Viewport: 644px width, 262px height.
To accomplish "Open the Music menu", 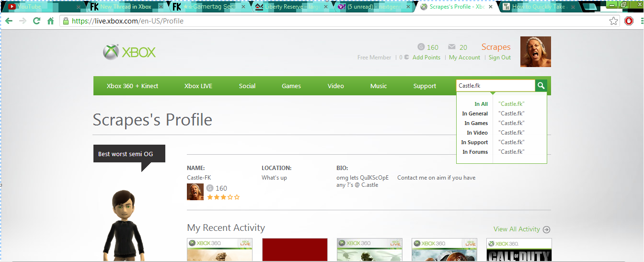I will pos(379,86).
